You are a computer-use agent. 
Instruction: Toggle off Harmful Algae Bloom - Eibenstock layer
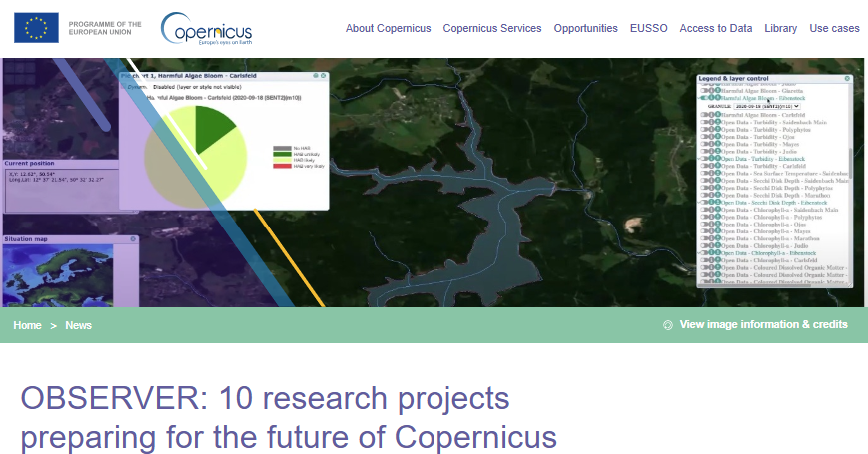704,98
